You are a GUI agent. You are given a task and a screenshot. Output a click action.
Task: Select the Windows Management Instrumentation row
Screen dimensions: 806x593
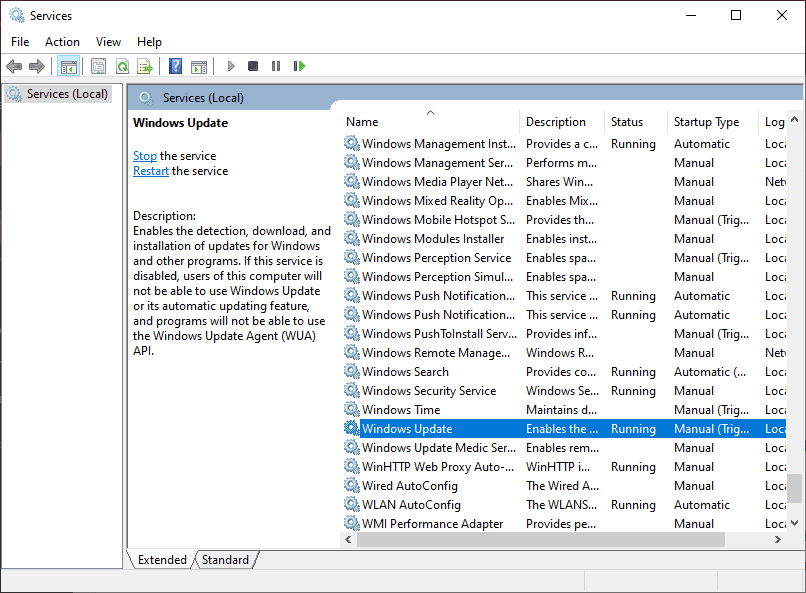click(x=564, y=143)
